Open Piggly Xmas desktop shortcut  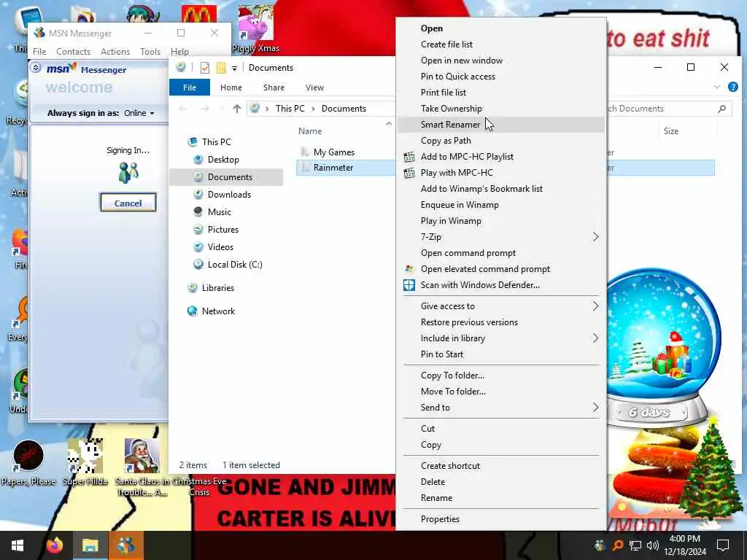[256, 29]
